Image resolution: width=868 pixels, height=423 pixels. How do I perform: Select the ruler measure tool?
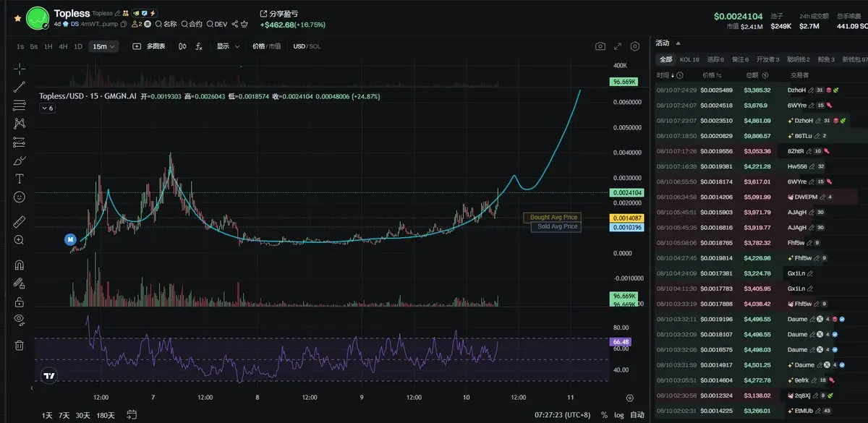(20, 222)
